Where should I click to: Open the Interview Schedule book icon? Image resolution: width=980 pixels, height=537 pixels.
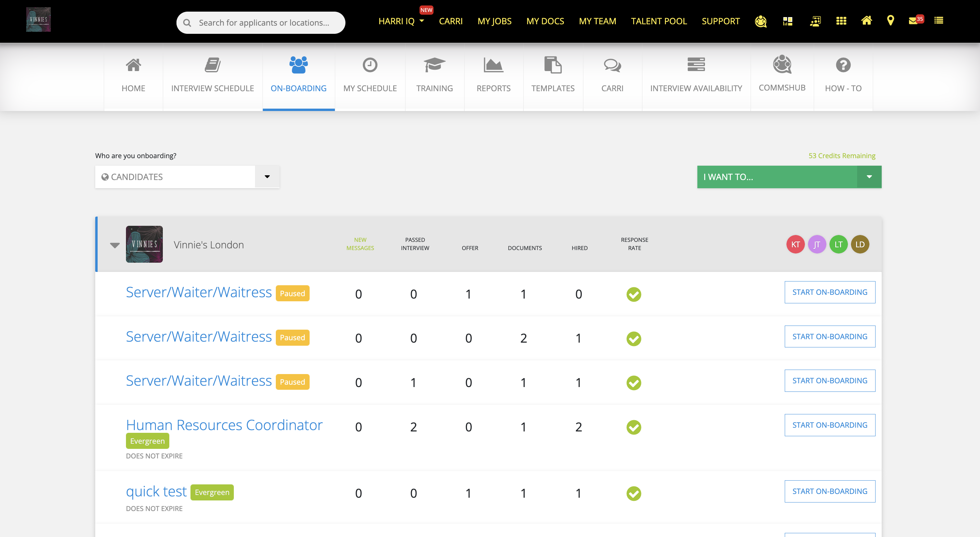(212, 65)
